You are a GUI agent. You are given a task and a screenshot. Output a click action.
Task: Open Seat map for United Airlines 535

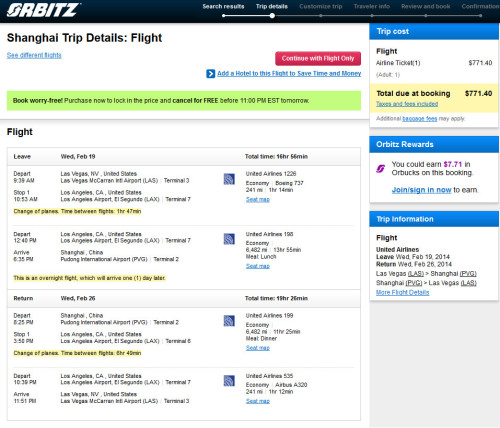(258, 401)
